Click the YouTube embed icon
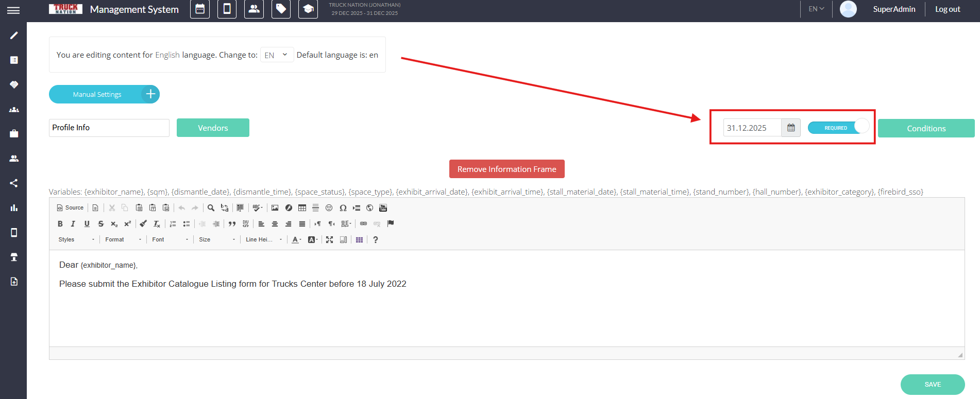The height and width of the screenshot is (399, 980). coord(383,208)
